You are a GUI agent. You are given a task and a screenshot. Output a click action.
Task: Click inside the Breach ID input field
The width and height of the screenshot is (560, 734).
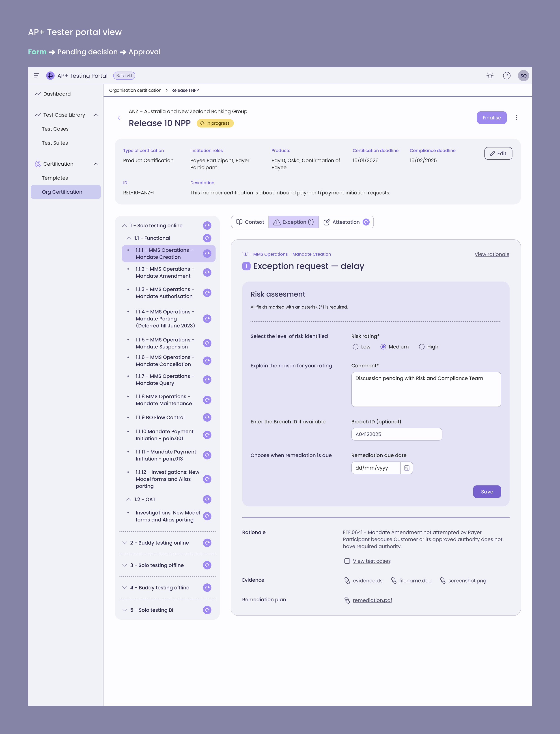coord(396,434)
